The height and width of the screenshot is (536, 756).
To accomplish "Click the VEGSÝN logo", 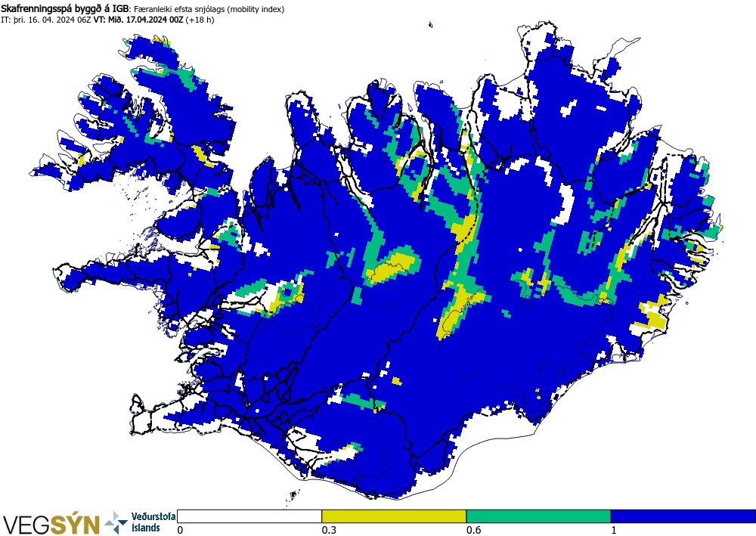I will click(x=51, y=524).
